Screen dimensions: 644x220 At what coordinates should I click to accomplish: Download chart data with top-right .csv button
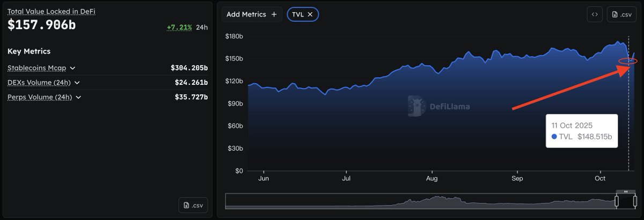click(x=621, y=14)
